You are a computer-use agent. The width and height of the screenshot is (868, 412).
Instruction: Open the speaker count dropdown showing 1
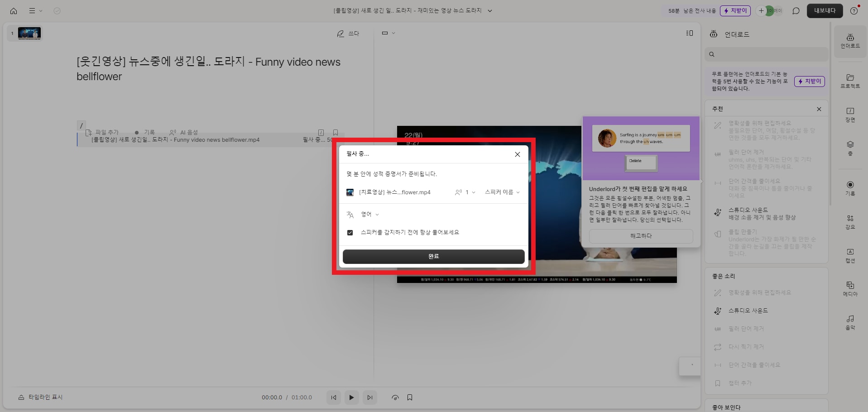point(465,192)
